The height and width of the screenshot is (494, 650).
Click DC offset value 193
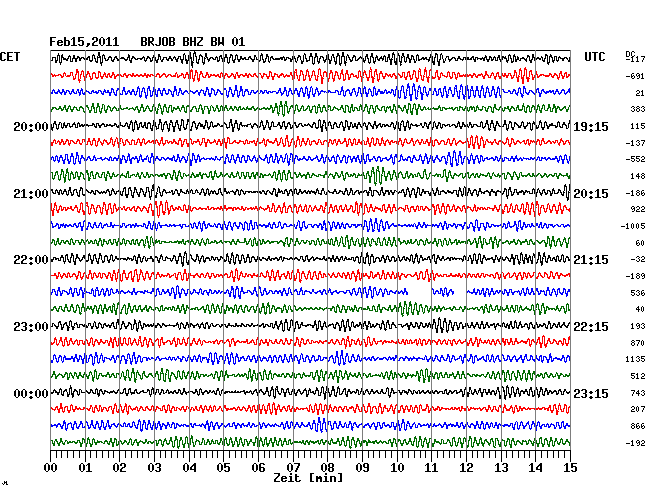(x=638, y=326)
